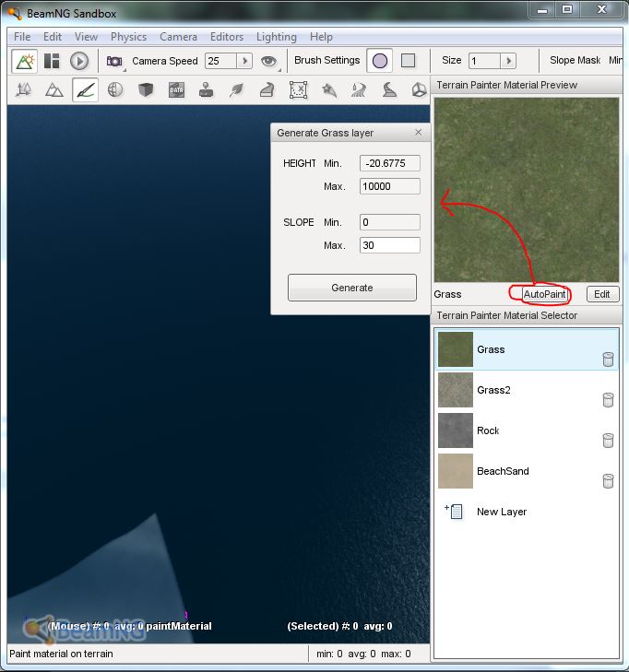Click the Generate button
This screenshot has width=629, height=672.
point(352,288)
